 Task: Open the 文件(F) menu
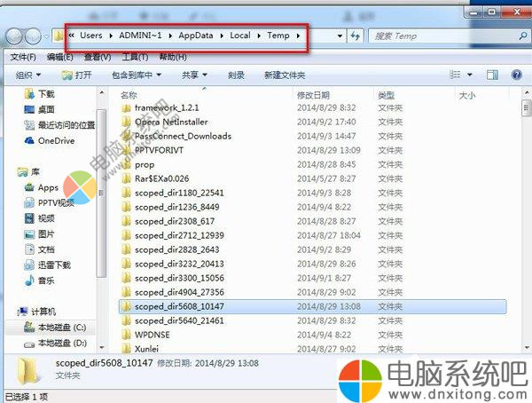pos(22,57)
